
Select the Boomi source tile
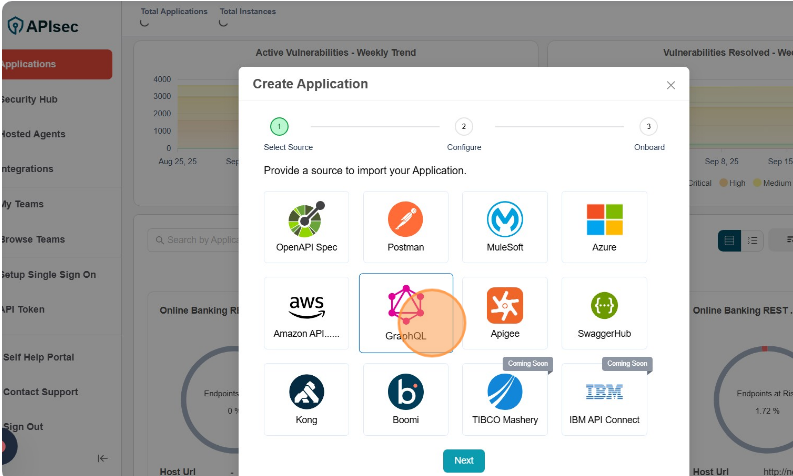405,393
